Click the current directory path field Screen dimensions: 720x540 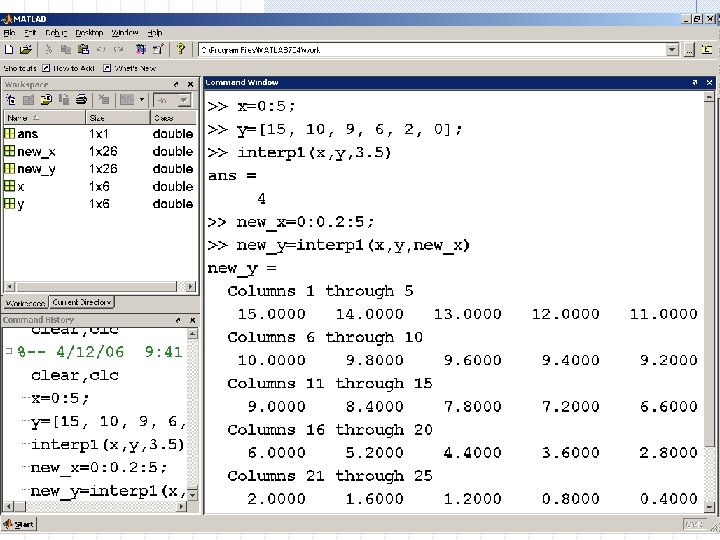click(x=432, y=50)
